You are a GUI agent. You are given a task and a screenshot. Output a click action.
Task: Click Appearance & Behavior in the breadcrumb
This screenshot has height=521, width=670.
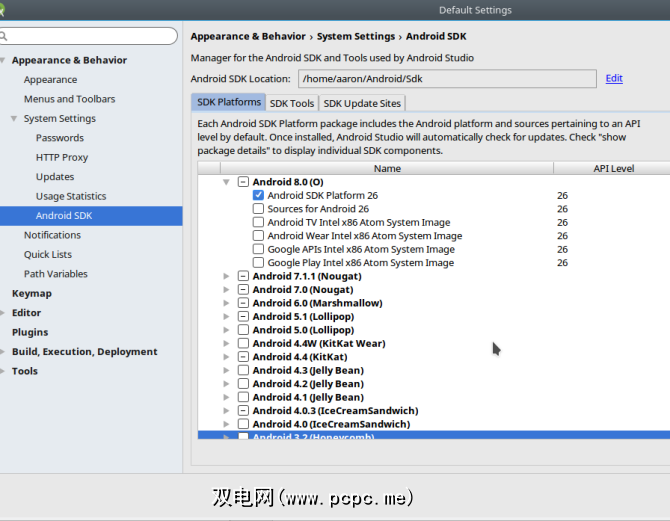tap(248, 36)
